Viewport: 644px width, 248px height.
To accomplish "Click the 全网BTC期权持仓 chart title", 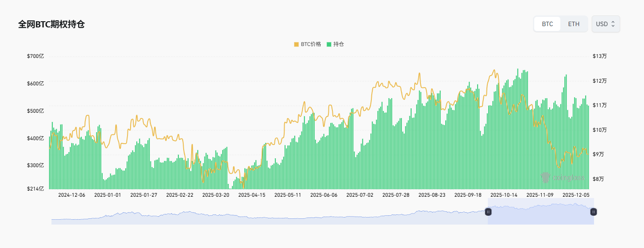I will 51,24.
